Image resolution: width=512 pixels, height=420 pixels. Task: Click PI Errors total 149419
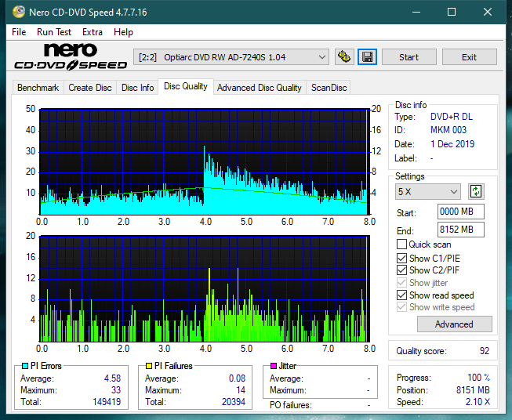coord(107,402)
